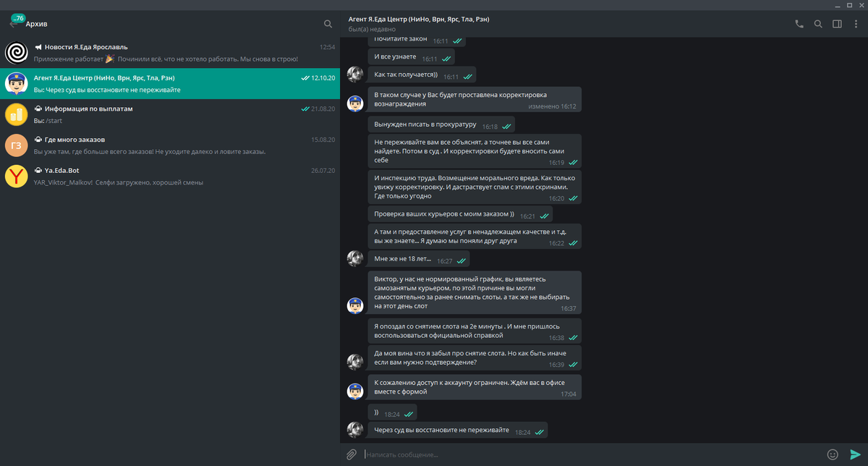
Task: Click user avatar beside Мне же не 18 лет
Action: pyautogui.click(x=355, y=258)
